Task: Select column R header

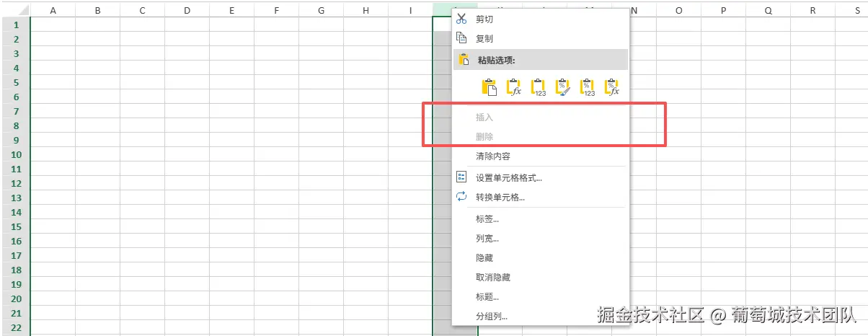Action: (812, 10)
